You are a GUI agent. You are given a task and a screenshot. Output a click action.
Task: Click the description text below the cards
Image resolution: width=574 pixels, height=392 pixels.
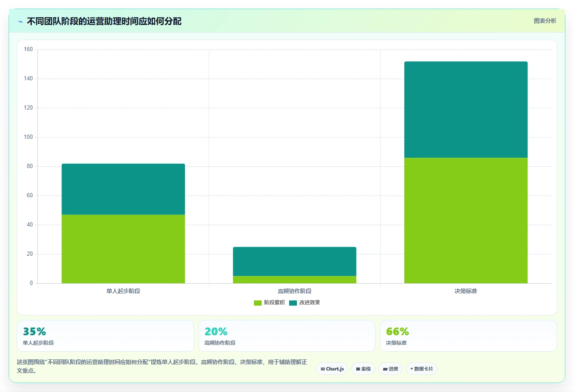coord(162,366)
